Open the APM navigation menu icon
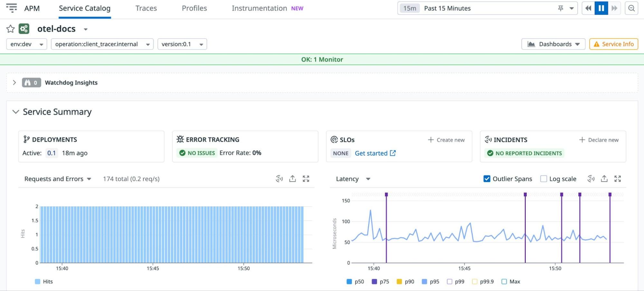 point(12,8)
